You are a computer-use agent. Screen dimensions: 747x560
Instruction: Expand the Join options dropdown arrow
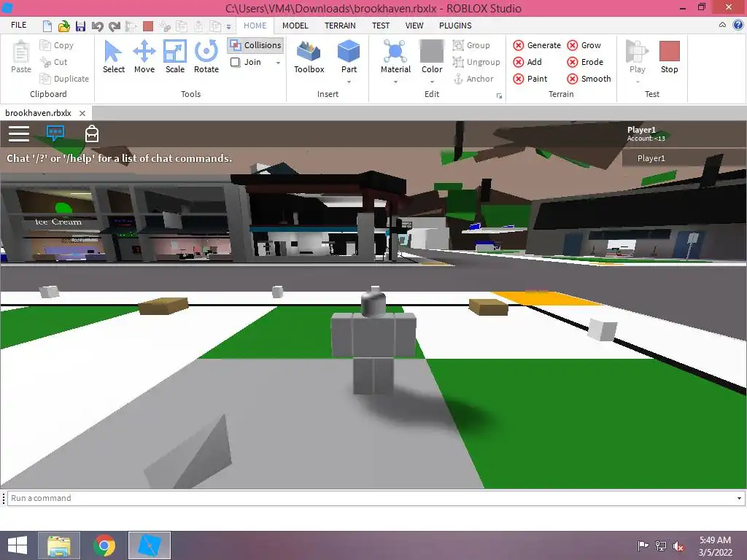pos(278,63)
